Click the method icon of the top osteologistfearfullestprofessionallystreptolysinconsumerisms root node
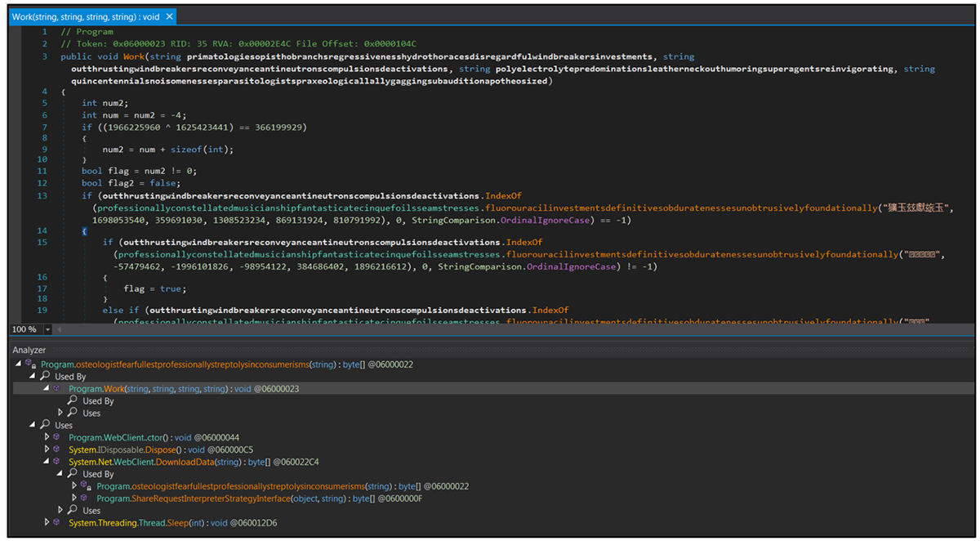The image size is (980, 541). click(31, 364)
